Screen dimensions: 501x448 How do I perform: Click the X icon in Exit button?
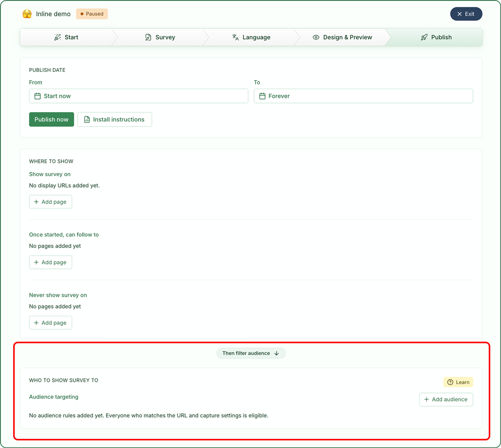[459, 14]
